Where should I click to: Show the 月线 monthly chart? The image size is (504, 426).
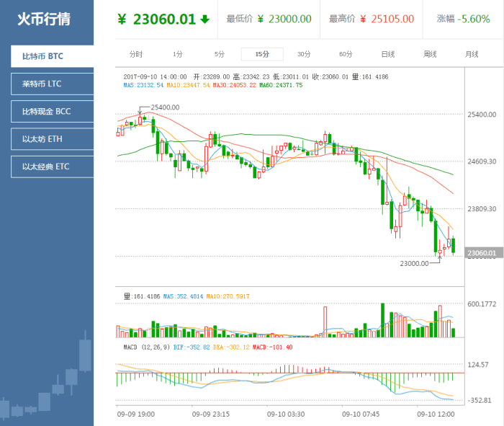tap(472, 54)
